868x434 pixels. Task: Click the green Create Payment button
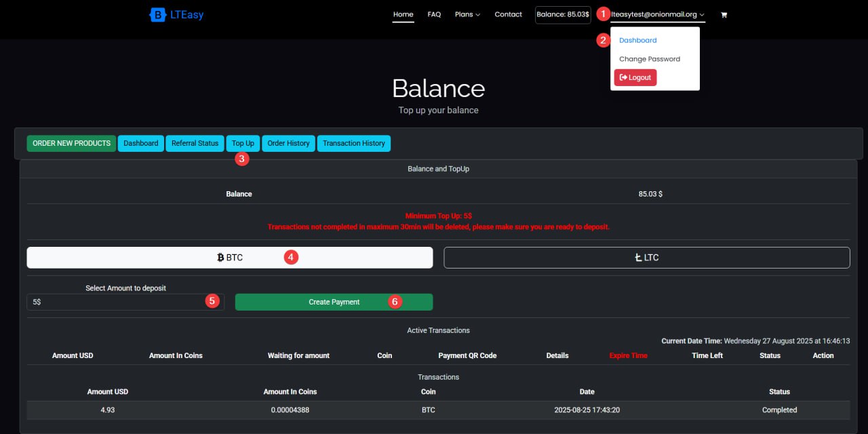point(334,302)
